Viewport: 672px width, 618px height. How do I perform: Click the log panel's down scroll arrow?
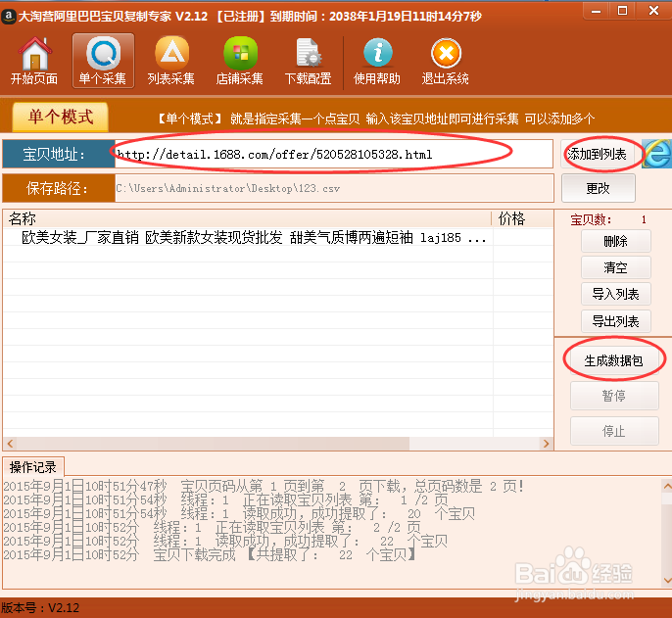(667, 580)
